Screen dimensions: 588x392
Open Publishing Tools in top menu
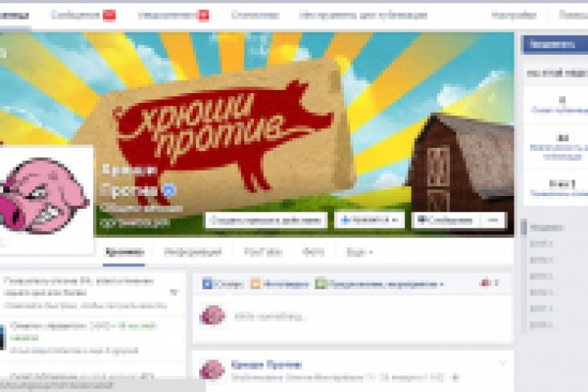click(x=363, y=16)
